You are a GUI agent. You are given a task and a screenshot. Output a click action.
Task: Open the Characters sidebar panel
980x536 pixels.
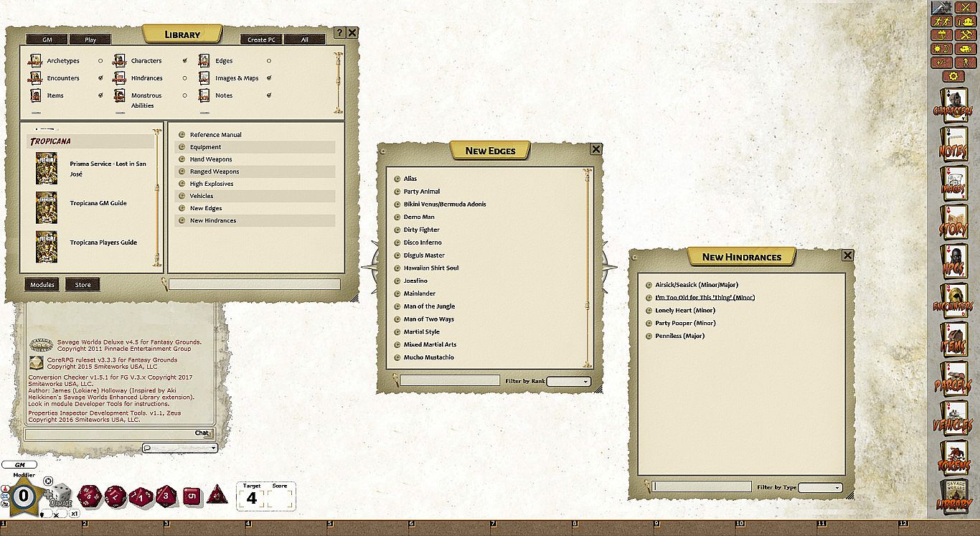pos(953,106)
